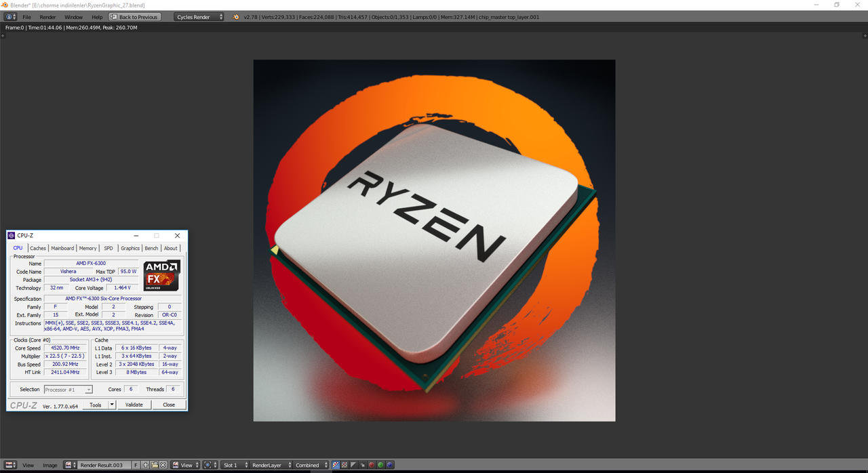This screenshot has height=473, width=868.
Task: Open the Info editor type selector icon
Action: point(10,17)
